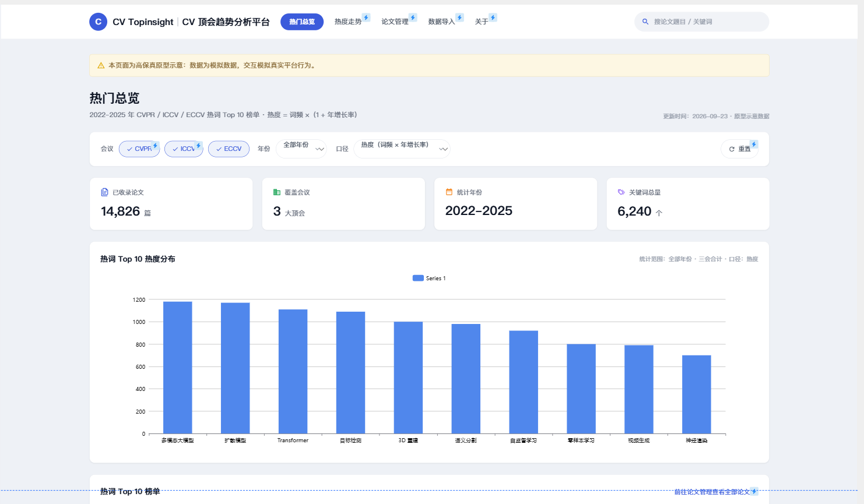
Task: Click the 热门总览 page heading
Action: (x=114, y=98)
